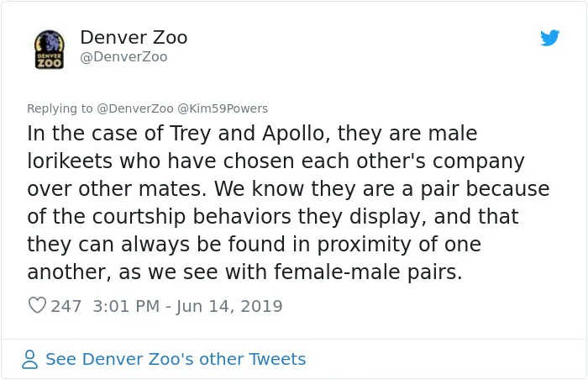Click the person icon beside other Tweets link

click(29, 359)
